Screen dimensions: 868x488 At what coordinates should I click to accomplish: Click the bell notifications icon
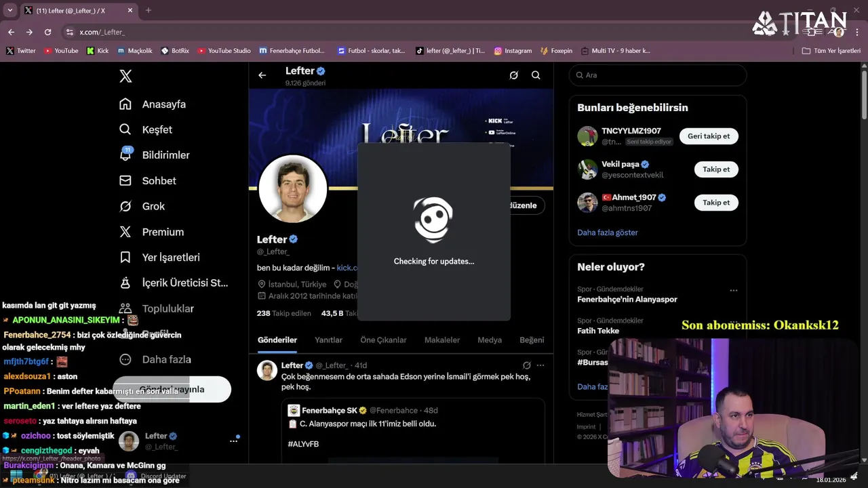[x=125, y=155]
